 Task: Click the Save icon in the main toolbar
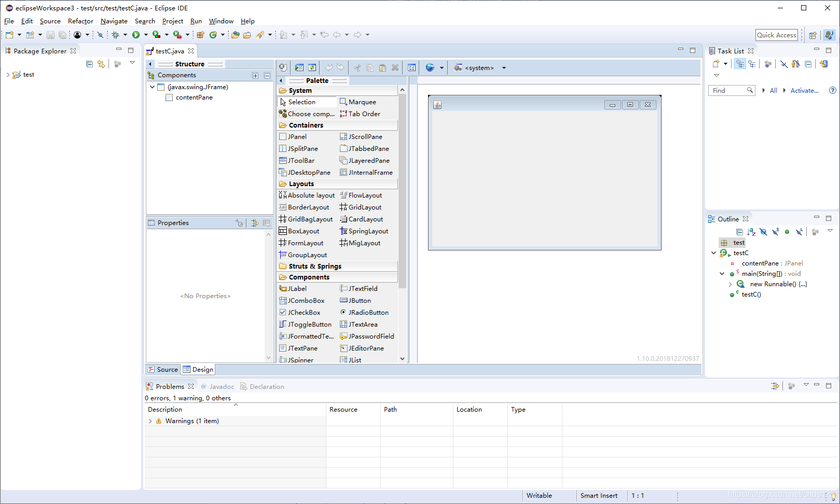50,35
